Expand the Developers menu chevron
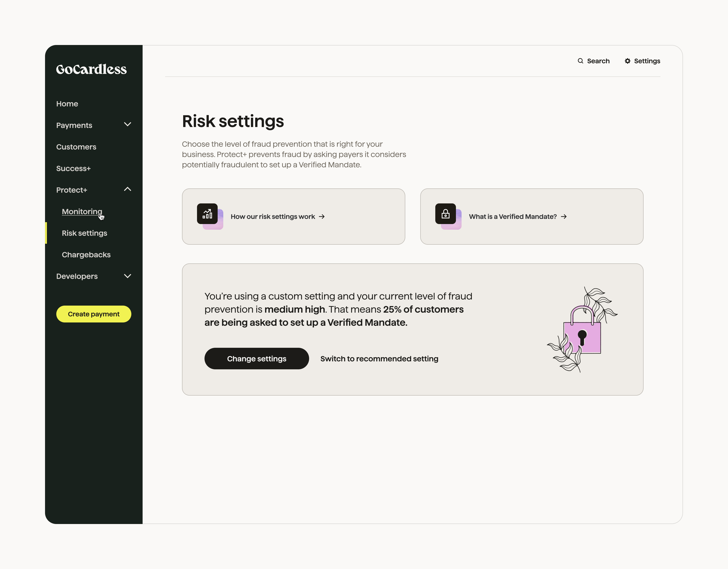Screen dimensions: 728x569 coord(127,276)
